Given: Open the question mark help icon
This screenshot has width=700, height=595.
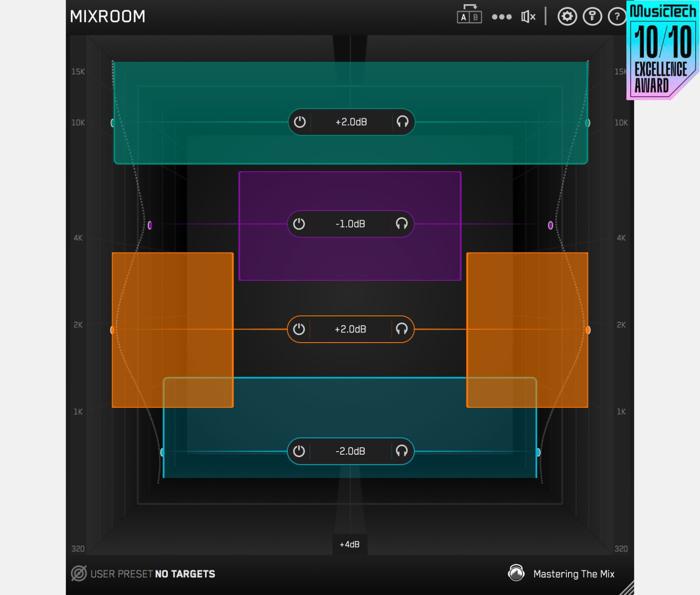Looking at the screenshot, I should [617, 17].
